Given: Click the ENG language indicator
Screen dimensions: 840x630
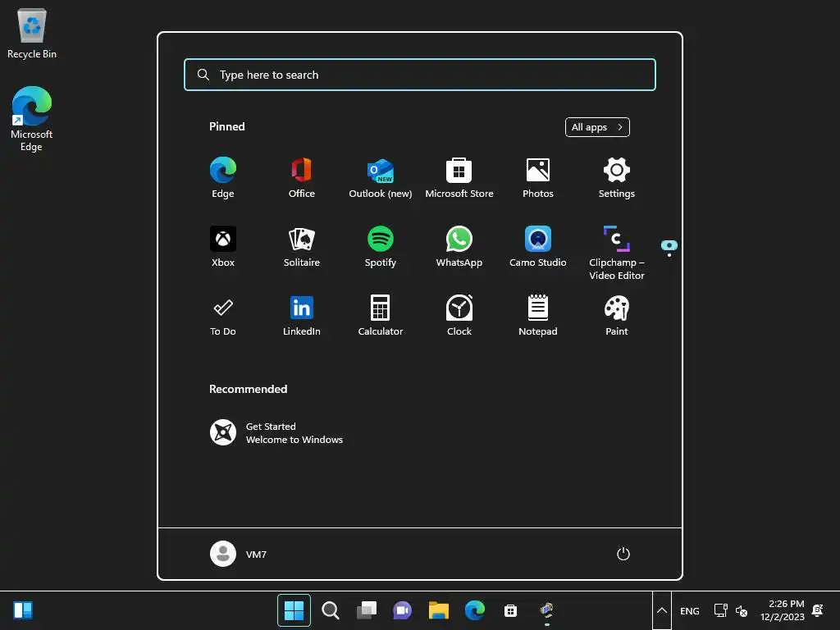Looking at the screenshot, I should click(x=689, y=610).
